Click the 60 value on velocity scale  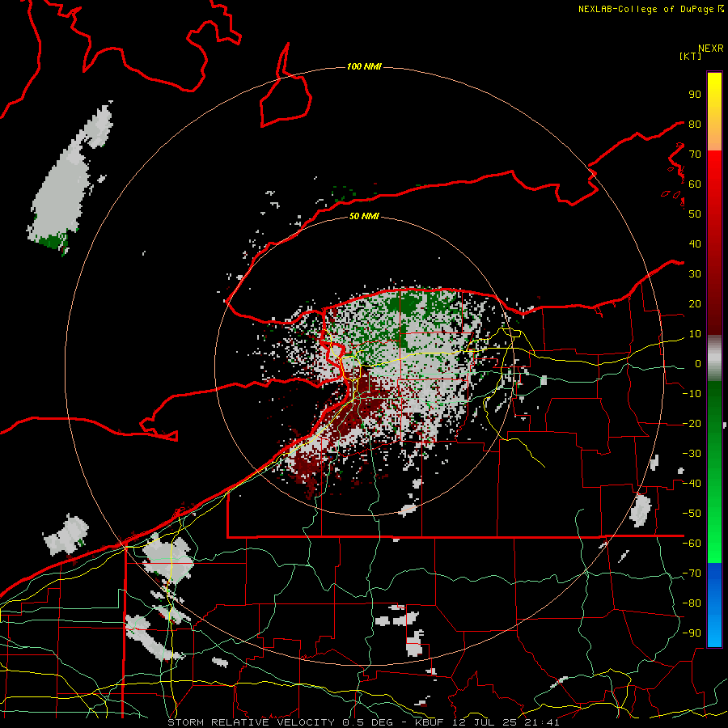(695, 184)
